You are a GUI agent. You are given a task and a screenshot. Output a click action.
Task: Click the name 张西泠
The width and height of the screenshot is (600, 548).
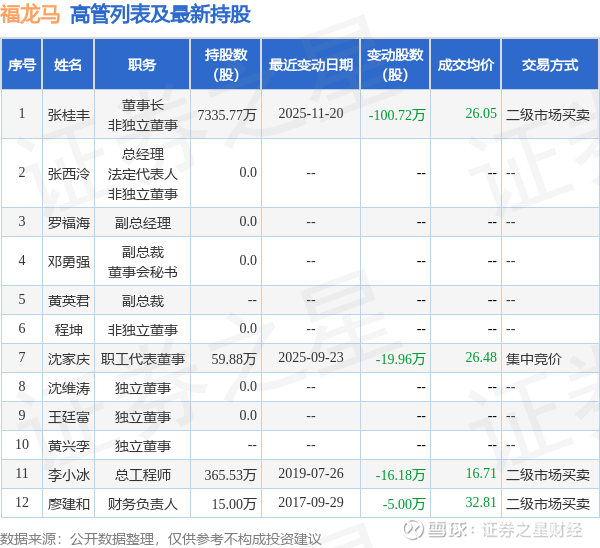(68, 174)
